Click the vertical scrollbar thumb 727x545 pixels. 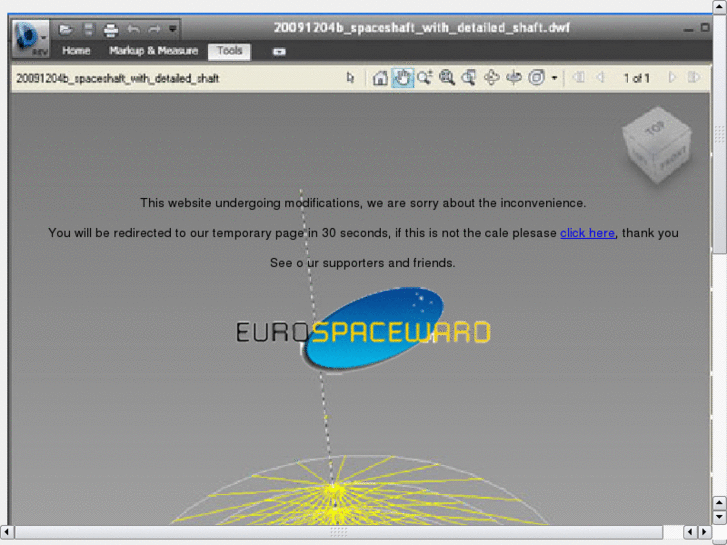pos(720,135)
